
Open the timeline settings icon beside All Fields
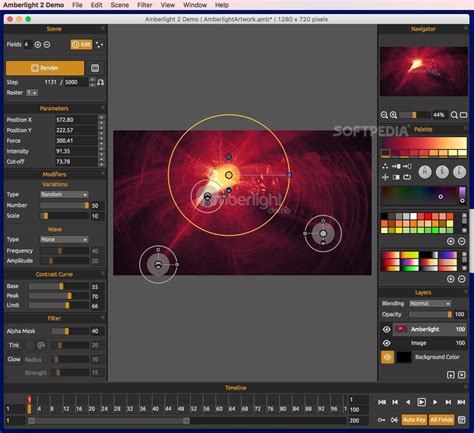pos(462,420)
